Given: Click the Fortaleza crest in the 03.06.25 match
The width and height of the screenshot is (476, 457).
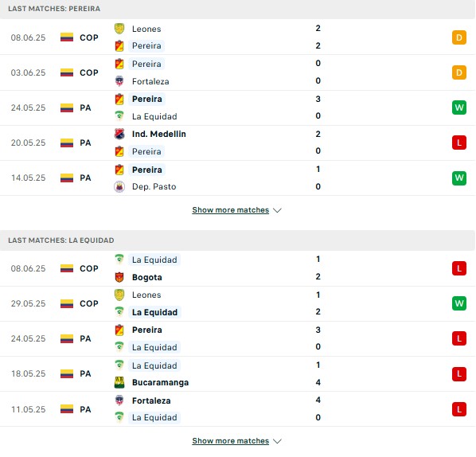Looking at the screenshot, I should click(119, 81).
